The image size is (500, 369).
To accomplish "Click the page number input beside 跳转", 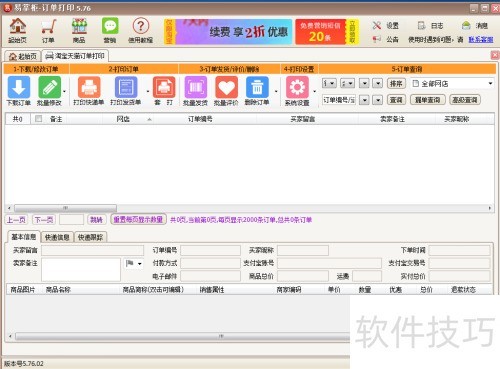I will [x=71, y=219].
